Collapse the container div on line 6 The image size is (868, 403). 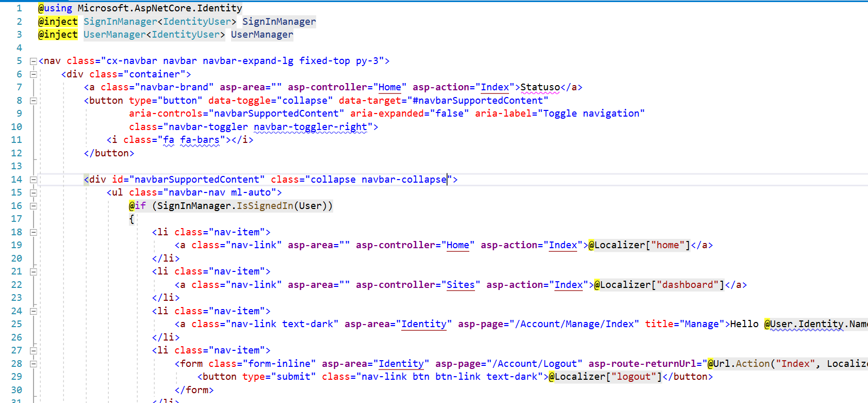click(34, 74)
